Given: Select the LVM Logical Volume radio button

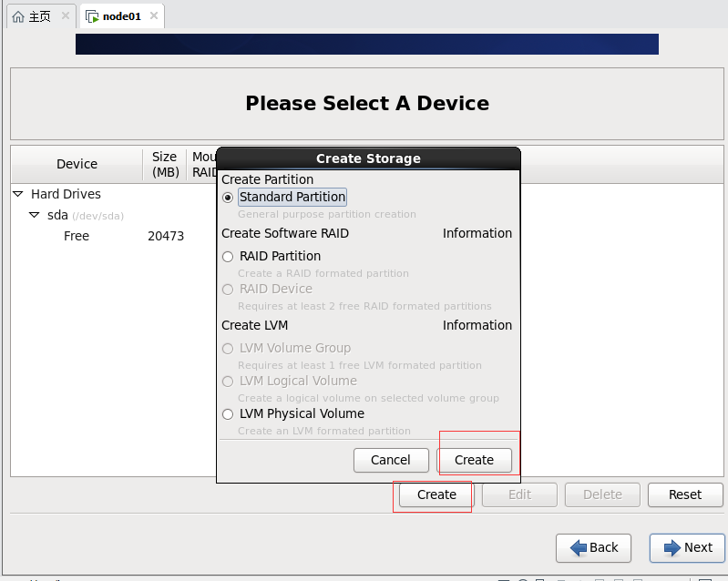Looking at the screenshot, I should point(228,382).
